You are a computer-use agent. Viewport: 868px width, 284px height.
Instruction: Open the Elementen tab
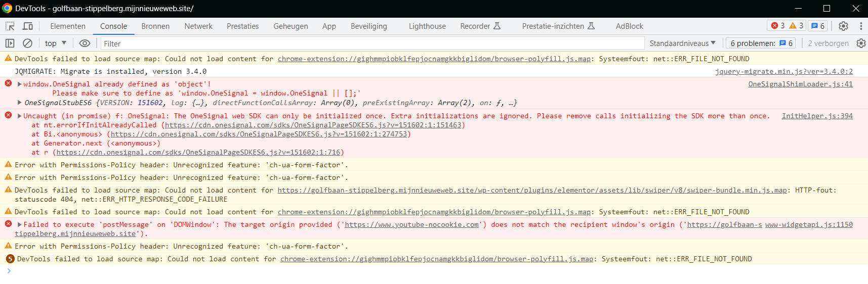point(68,26)
